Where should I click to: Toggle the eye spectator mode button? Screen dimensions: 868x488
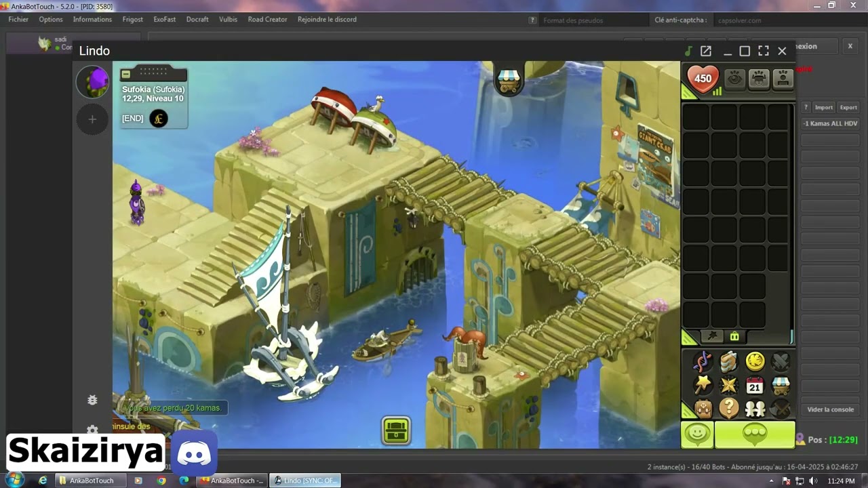tap(735, 79)
